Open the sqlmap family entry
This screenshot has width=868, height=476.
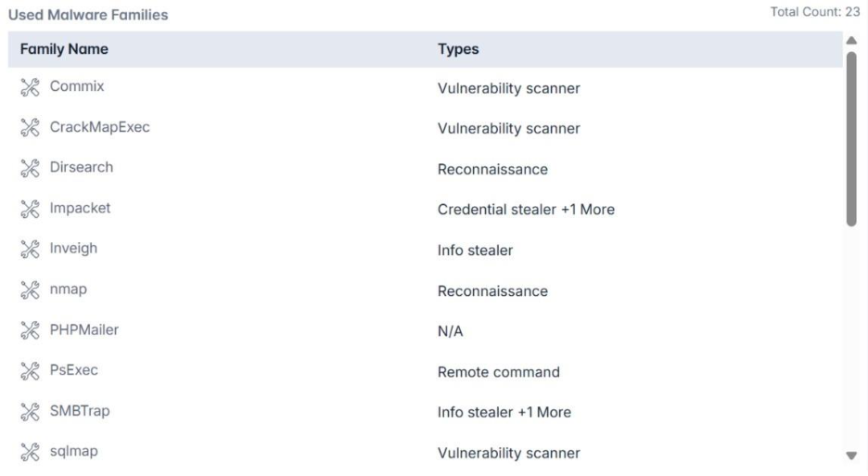click(x=73, y=452)
